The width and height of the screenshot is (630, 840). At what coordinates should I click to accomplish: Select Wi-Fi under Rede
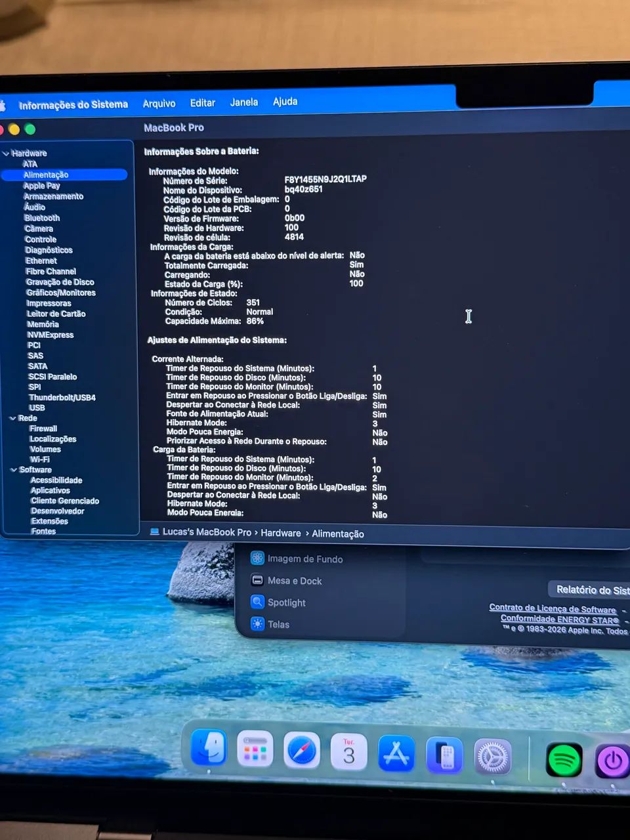coord(40,459)
